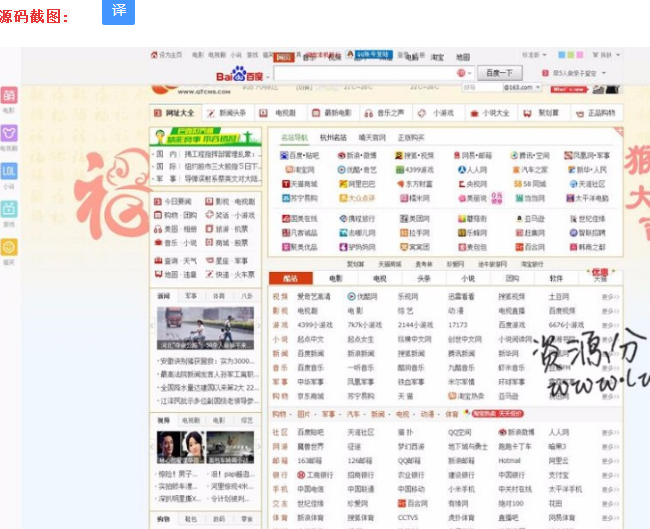The width and height of the screenshot is (650, 529).
Task: Switch to the 杭州名站 tab
Action: (x=333, y=137)
